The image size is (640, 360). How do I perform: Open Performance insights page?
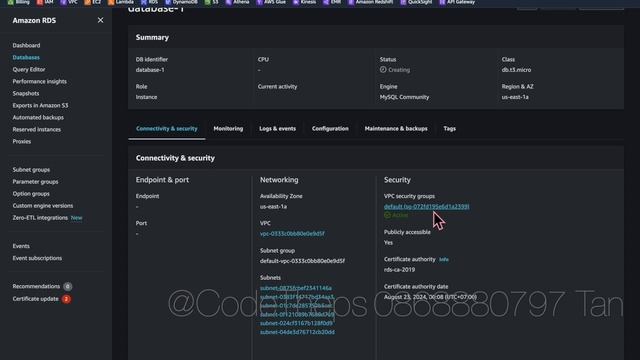click(40, 81)
